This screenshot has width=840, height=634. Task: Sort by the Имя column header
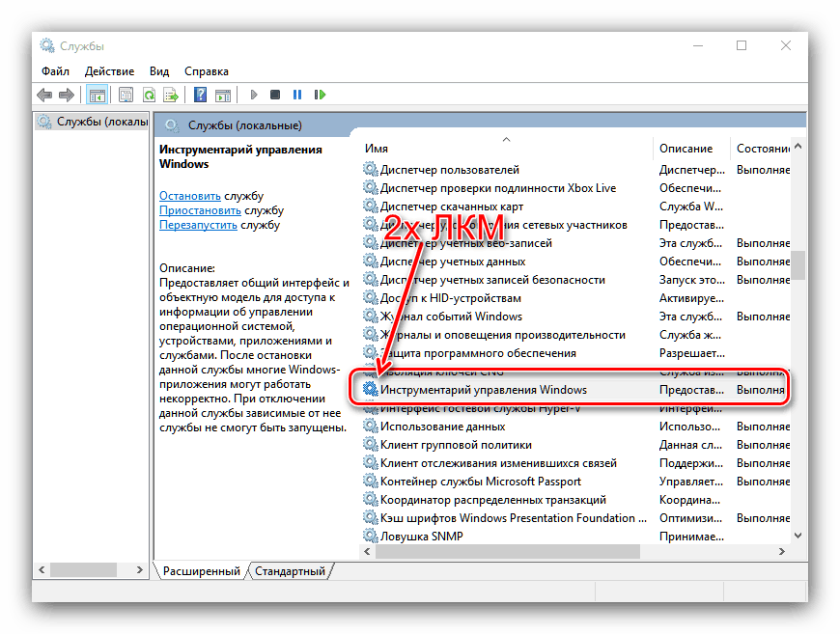tap(506, 149)
